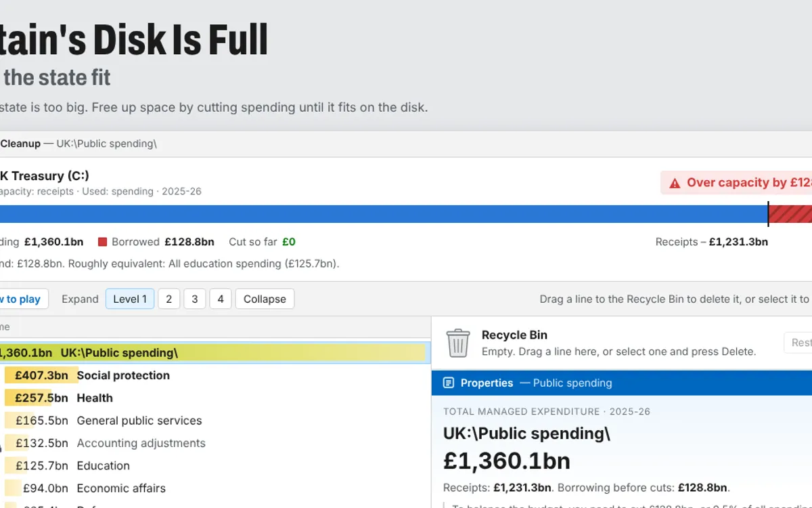Click the large £1,360.1bn total in Properties
The image size is (812, 508).
507,461
